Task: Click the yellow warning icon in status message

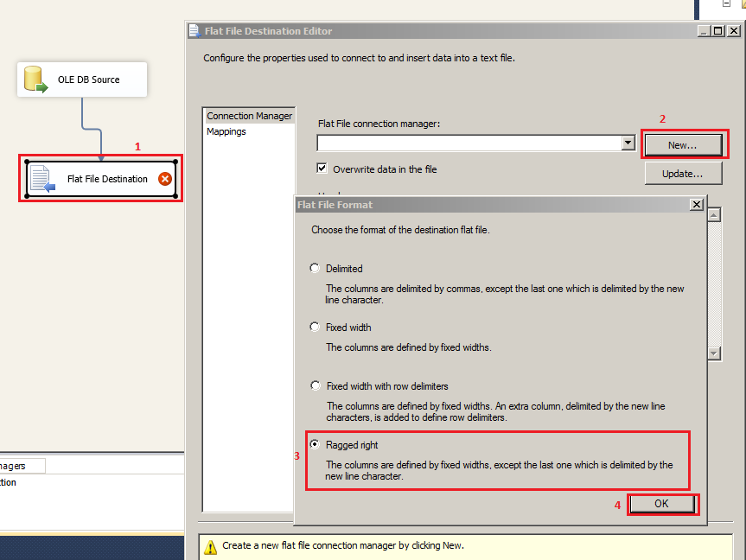Action: [x=210, y=547]
